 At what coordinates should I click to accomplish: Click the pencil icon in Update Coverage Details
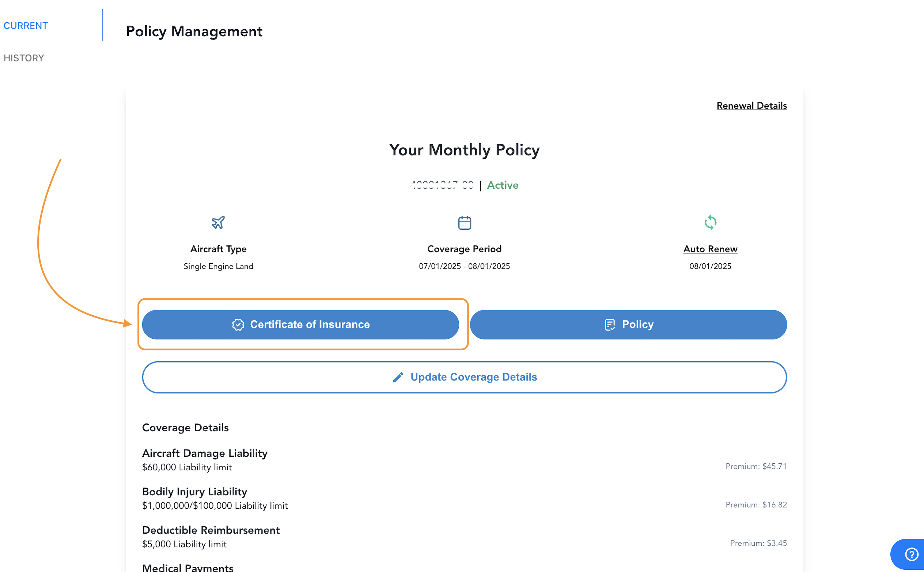(397, 377)
